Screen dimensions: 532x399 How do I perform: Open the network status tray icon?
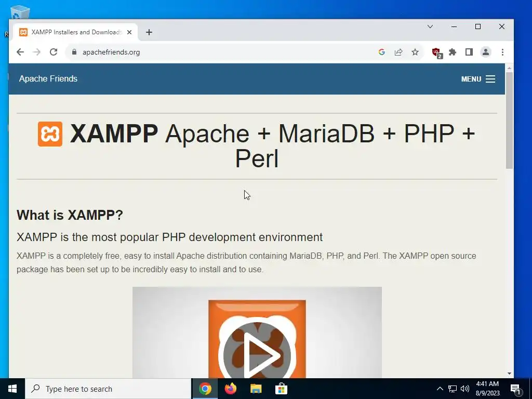(453, 389)
